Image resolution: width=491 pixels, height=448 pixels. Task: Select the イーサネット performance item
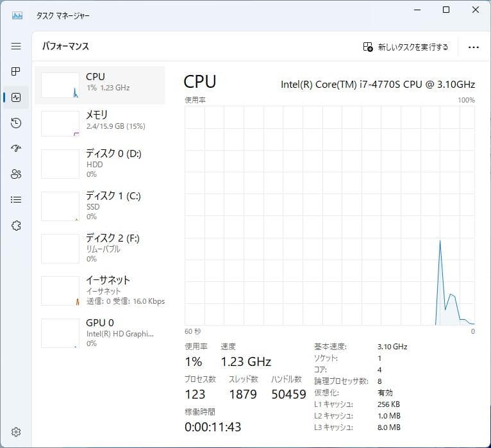click(x=100, y=290)
